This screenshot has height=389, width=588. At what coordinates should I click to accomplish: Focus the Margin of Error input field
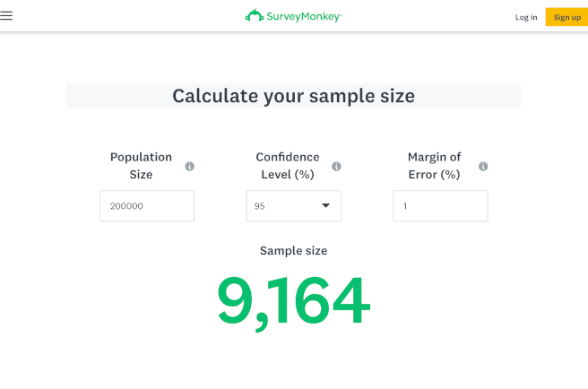(x=440, y=206)
